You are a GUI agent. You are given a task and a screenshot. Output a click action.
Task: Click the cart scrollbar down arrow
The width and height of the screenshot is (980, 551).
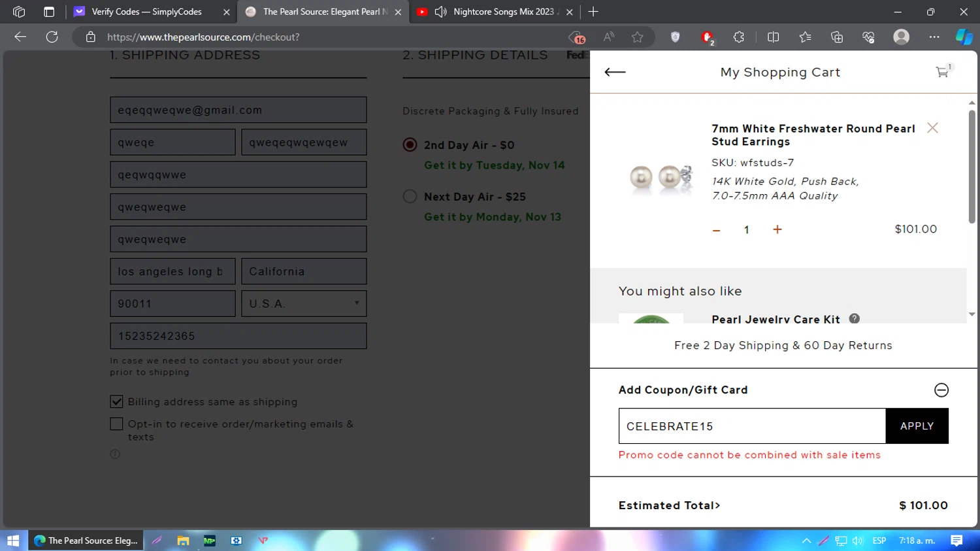972,314
